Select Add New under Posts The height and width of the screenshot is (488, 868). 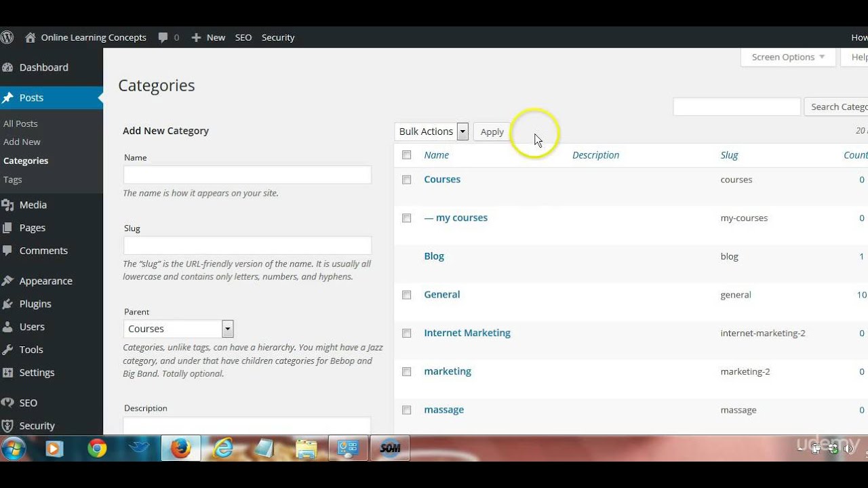[22, 142]
